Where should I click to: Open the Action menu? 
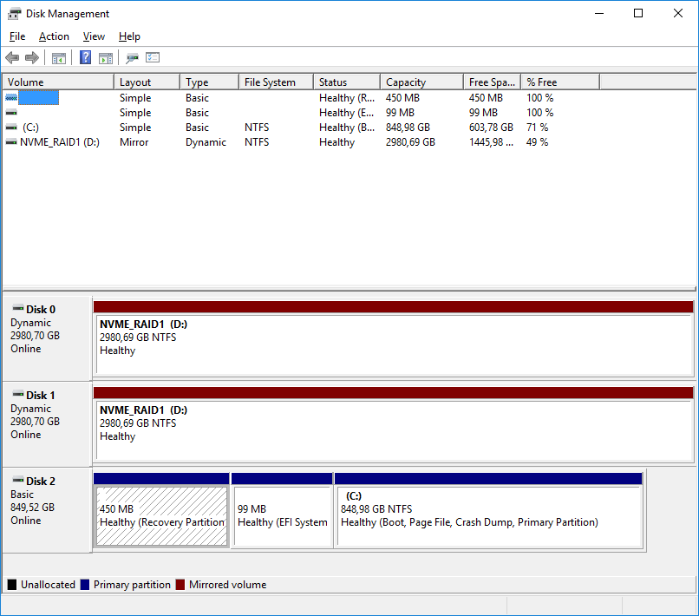pos(54,36)
